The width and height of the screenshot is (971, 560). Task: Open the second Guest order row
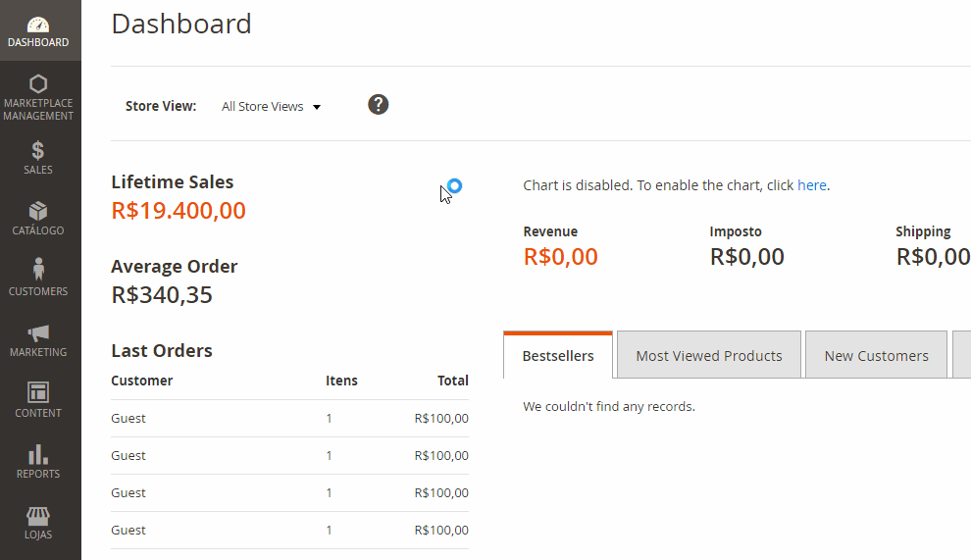pyautogui.click(x=289, y=455)
